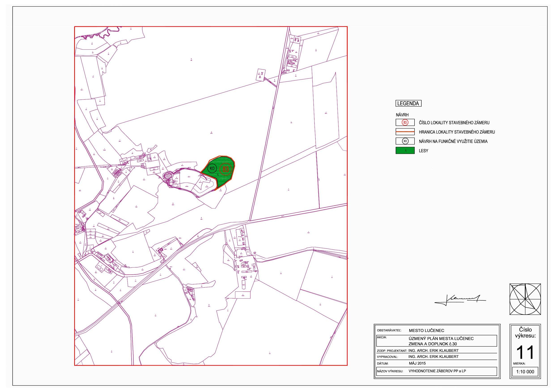
Task: Click the MÁJ 2015 date entry
Action: 417,363
